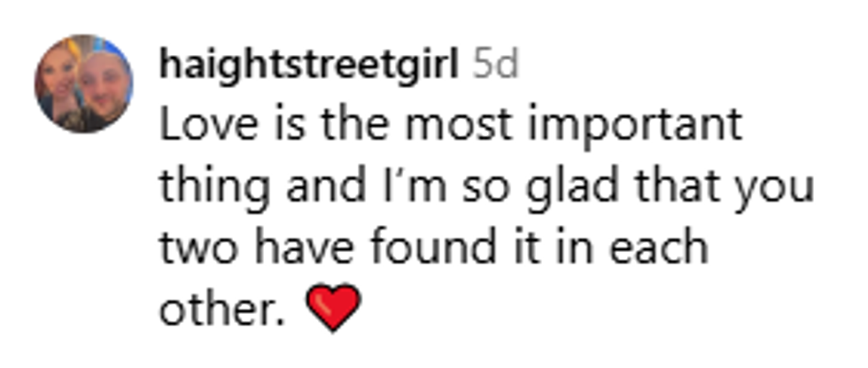Viewport: 868px width, 368px height.
Task: Click the red heart emoji
Action: click(x=333, y=308)
